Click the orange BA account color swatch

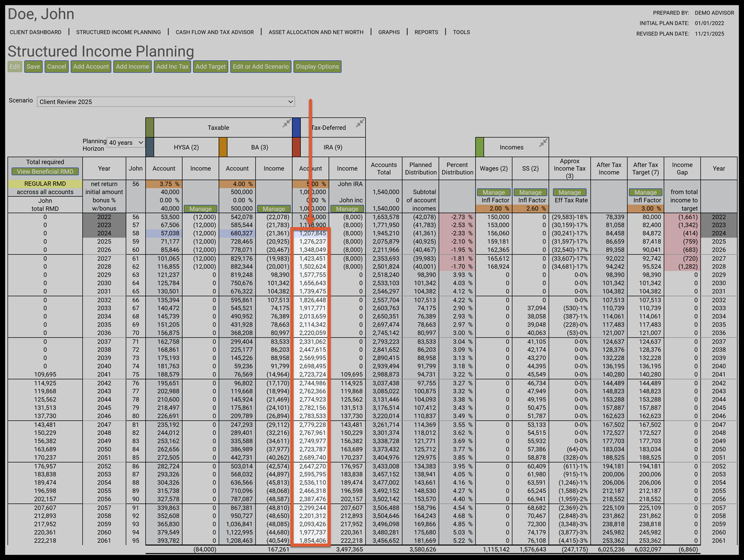223,147
